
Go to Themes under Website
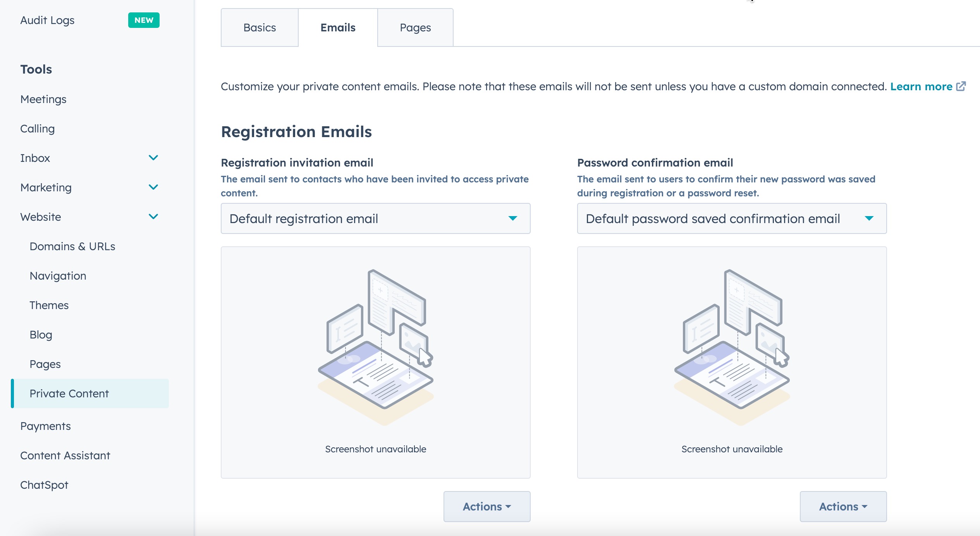[x=49, y=305]
